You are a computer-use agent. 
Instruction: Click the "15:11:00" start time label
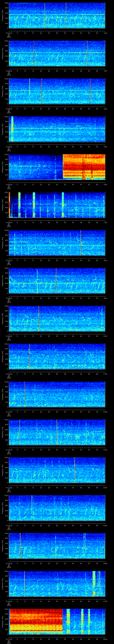[x=9, y=412]
